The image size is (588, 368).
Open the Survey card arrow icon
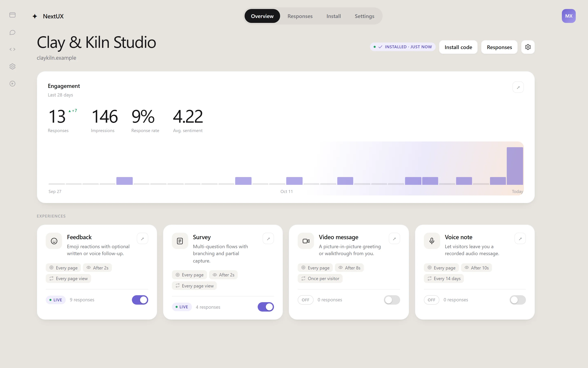pos(268,239)
